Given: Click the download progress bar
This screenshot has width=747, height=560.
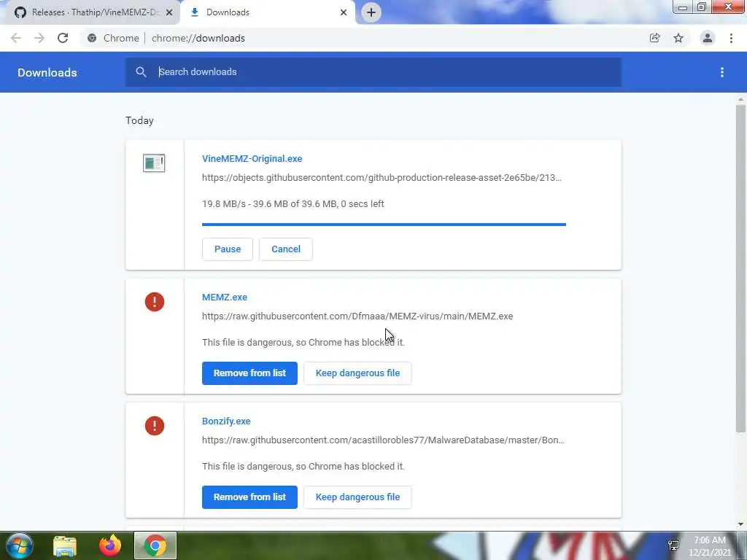Looking at the screenshot, I should point(384,225).
